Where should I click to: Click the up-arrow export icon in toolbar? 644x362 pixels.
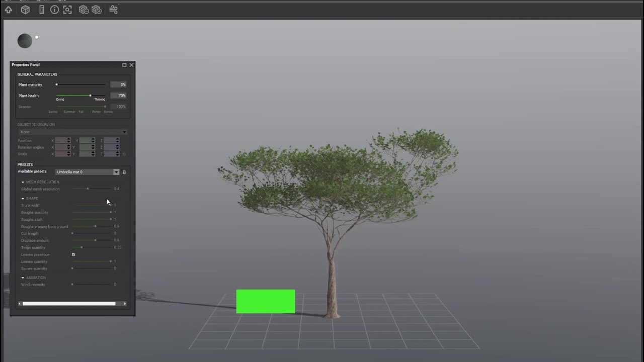pos(9,10)
